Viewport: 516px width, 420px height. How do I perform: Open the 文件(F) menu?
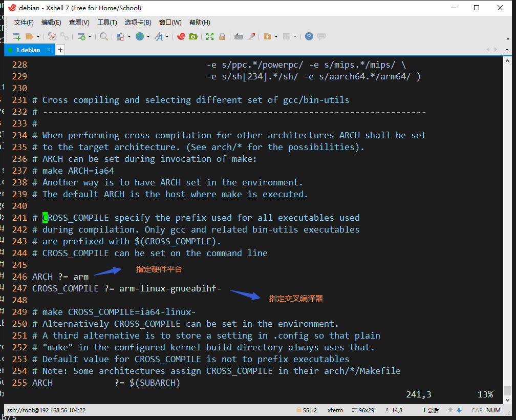pyautogui.click(x=24, y=23)
